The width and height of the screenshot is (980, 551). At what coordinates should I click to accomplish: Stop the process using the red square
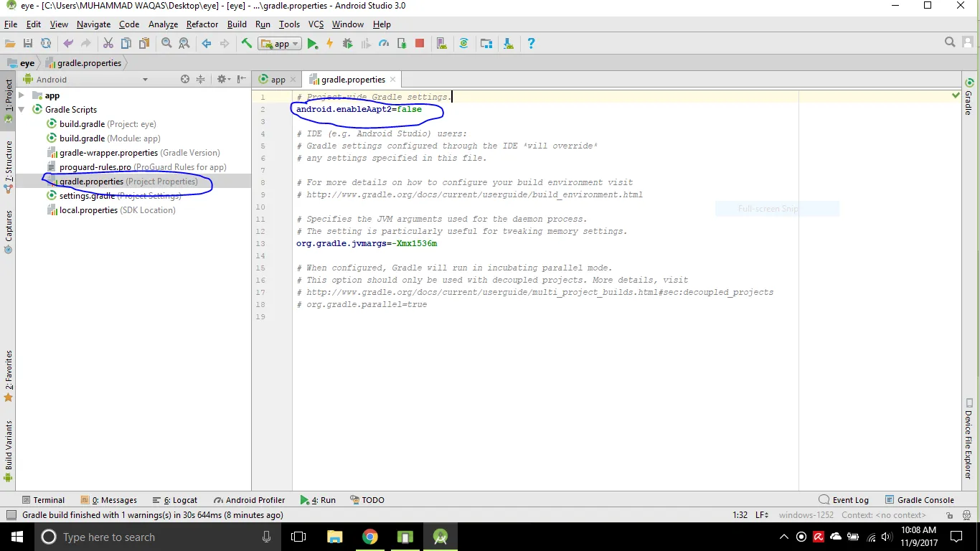pos(420,44)
